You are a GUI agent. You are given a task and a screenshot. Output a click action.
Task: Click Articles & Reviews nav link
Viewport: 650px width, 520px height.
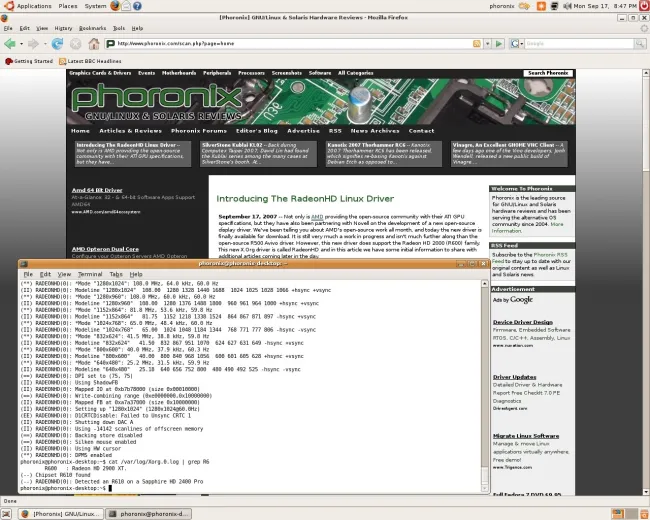coord(131,131)
